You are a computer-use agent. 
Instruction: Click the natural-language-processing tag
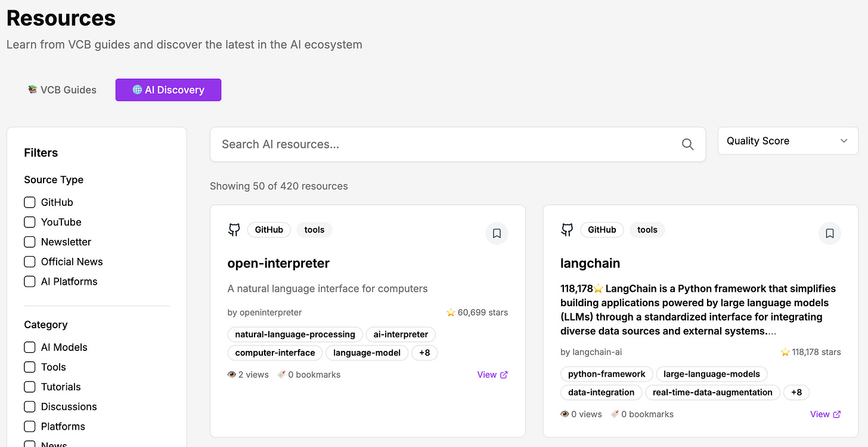point(295,334)
